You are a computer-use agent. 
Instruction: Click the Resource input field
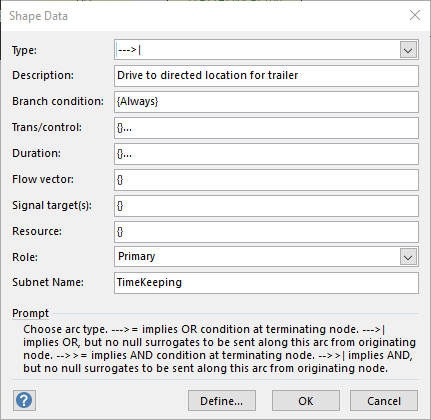point(266,232)
